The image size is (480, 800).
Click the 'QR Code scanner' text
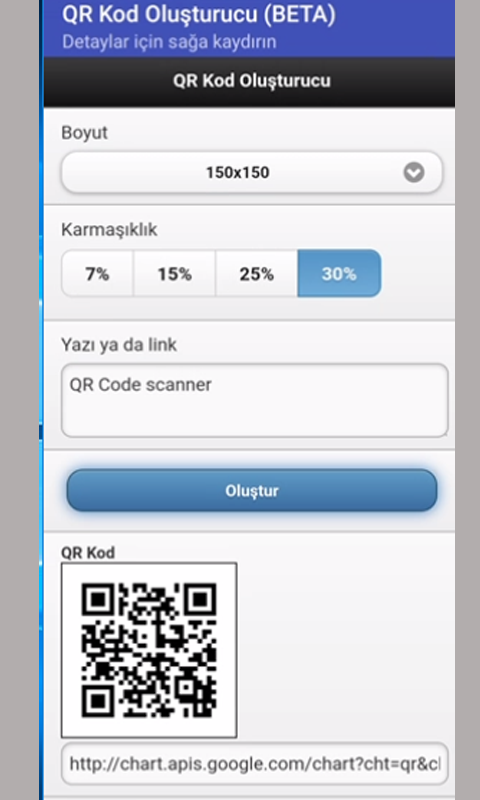(x=140, y=384)
